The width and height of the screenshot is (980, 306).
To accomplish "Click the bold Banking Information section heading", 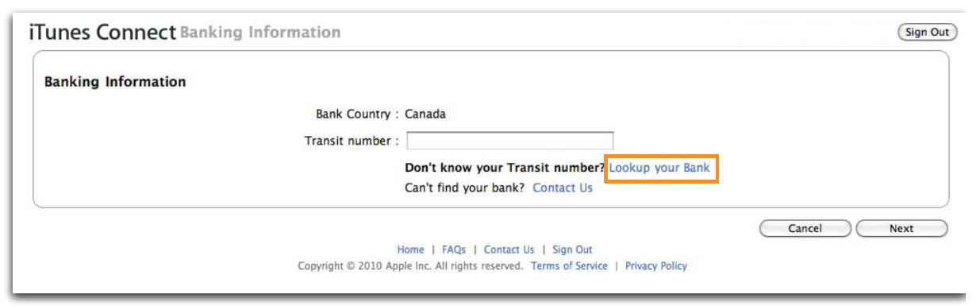I will pos(115,82).
